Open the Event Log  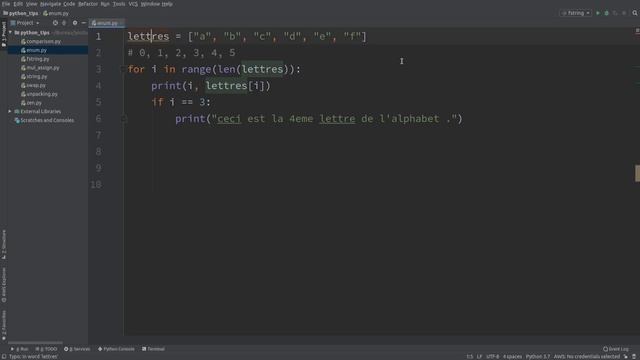[616, 349]
